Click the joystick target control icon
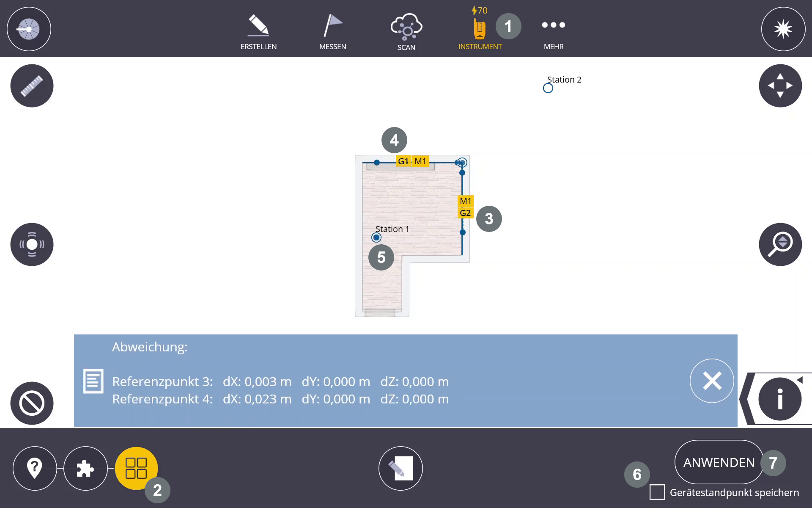812x508 pixels. pos(32,244)
